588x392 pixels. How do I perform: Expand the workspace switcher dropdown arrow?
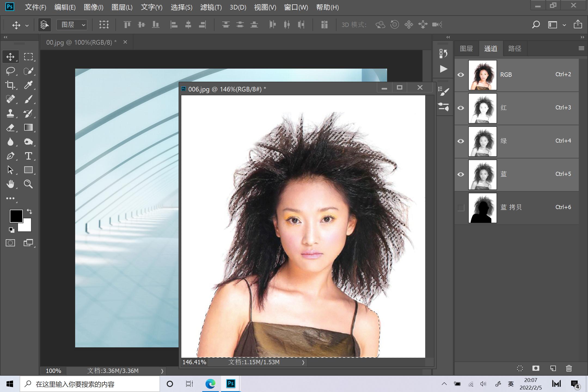(x=564, y=25)
